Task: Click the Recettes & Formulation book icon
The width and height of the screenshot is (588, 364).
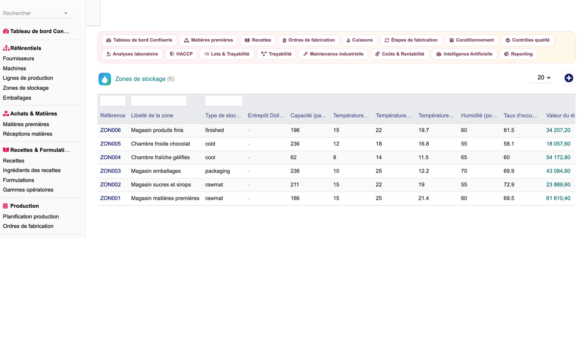Action: 6,150
